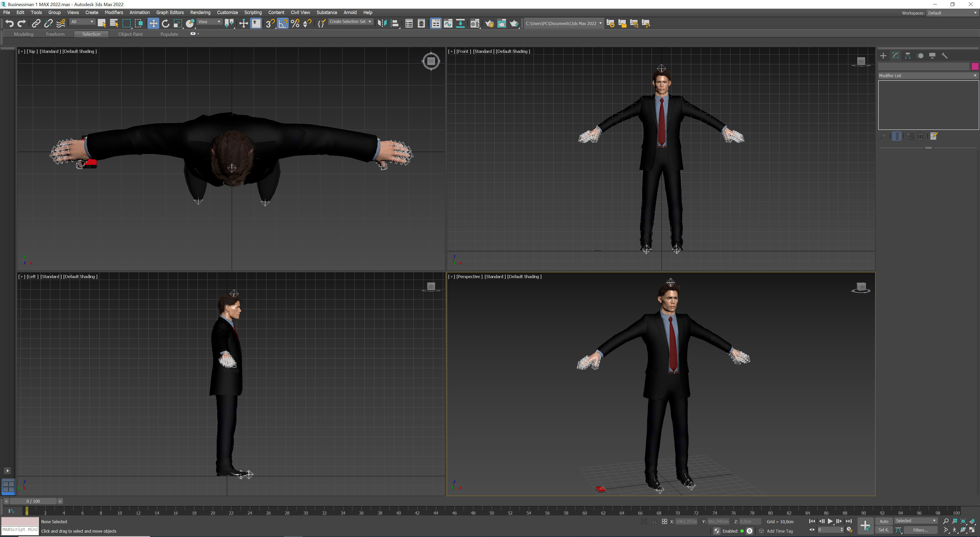Viewport: 980px width, 537px height.
Task: Open the Scripting menu
Action: 253,13
